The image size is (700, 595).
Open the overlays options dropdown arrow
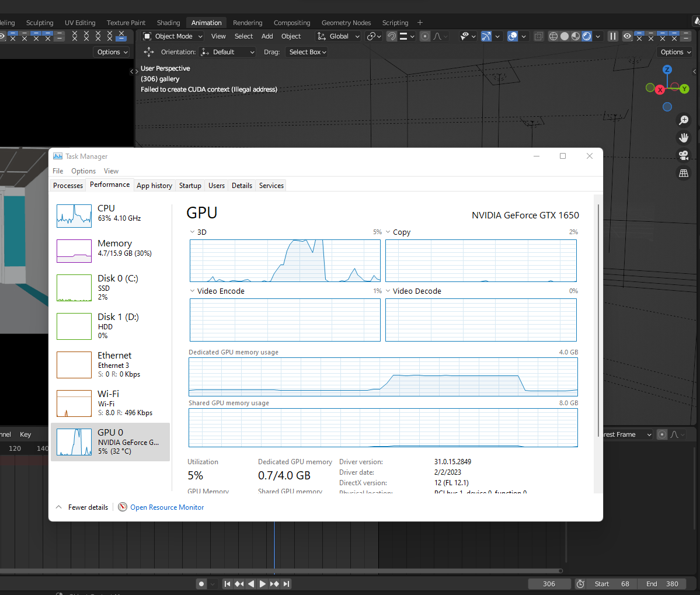(x=524, y=36)
